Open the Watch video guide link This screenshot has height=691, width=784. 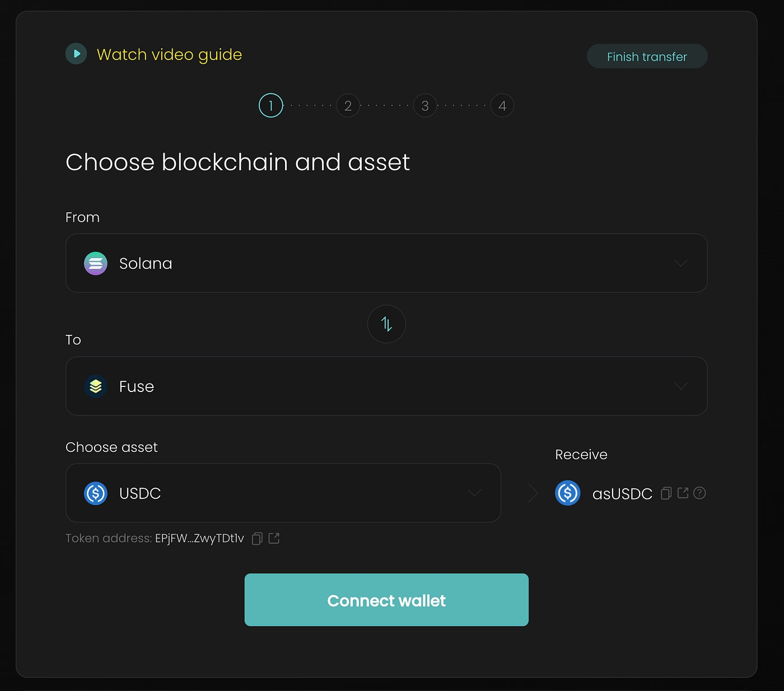(169, 54)
